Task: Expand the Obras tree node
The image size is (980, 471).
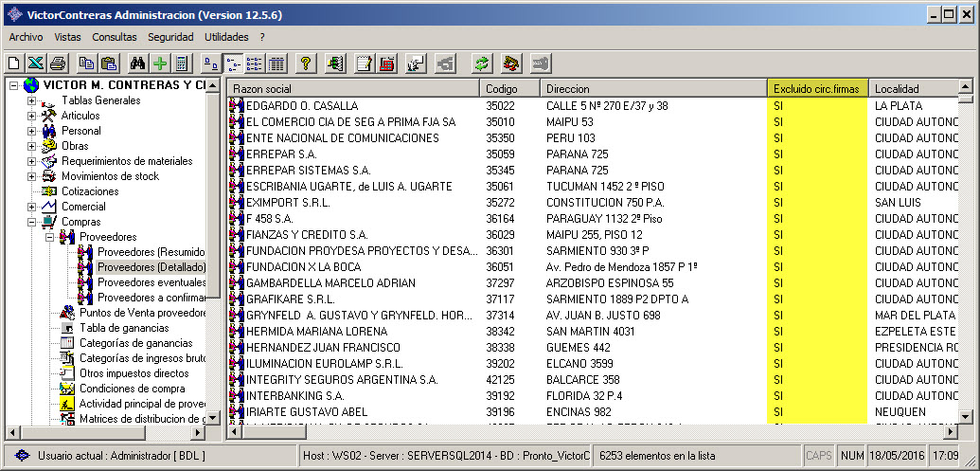Action: (x=32, y=146)
